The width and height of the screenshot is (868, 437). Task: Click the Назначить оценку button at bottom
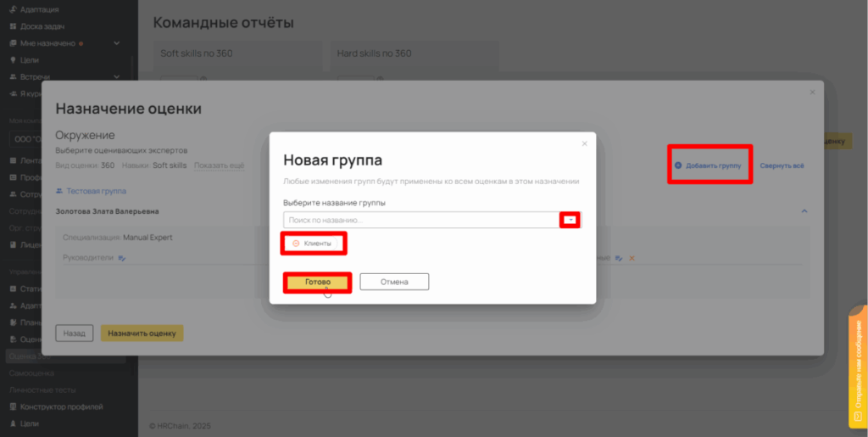point(142,333)
